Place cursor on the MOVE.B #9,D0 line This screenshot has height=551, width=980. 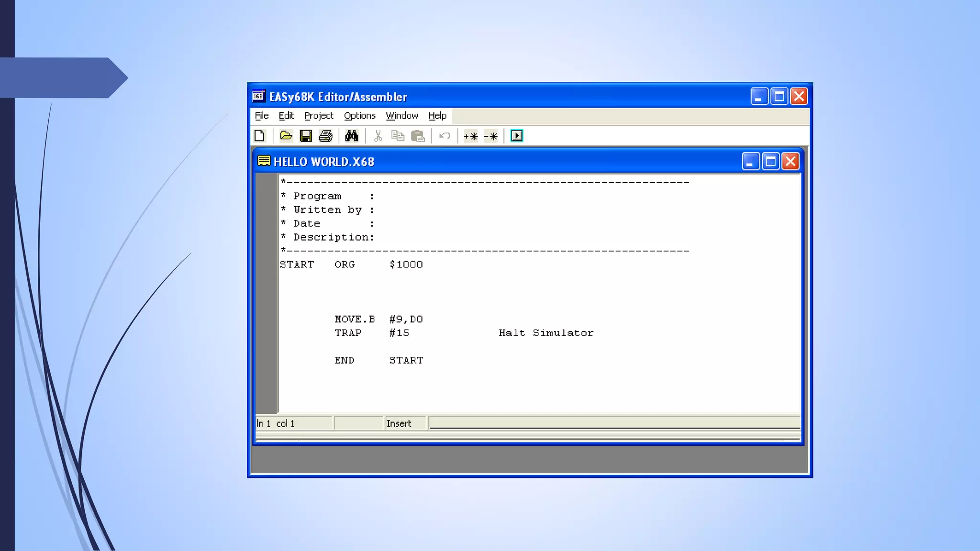click(x=378, y=319)
